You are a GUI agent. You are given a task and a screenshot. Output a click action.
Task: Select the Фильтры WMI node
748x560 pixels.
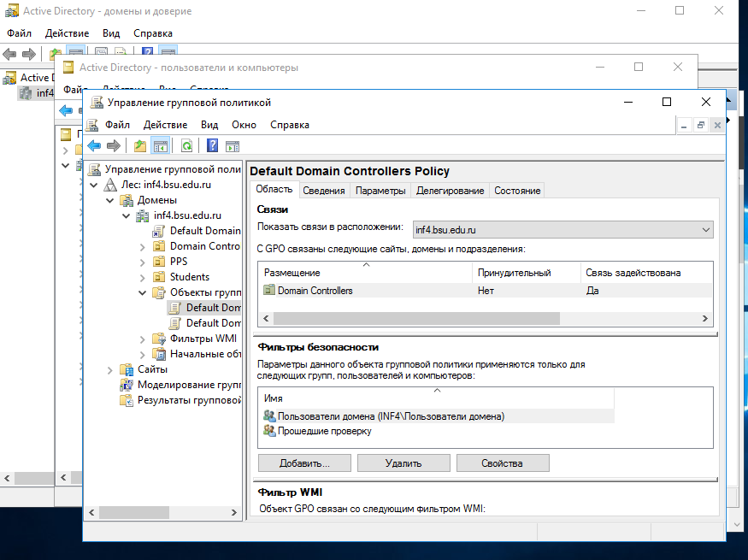pyautogui.click(x=203, y=339)
